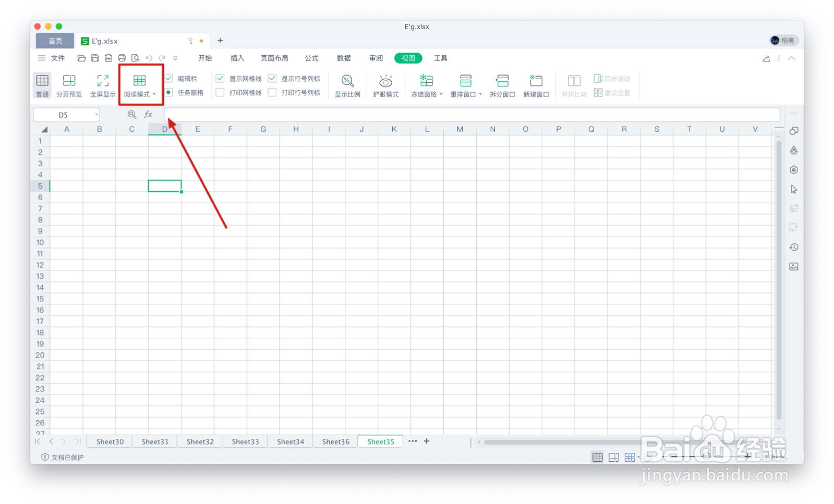Select the Sheet36 tab
Image resolution: width=834 pixels, height=504 pixels.
(335, 441)
